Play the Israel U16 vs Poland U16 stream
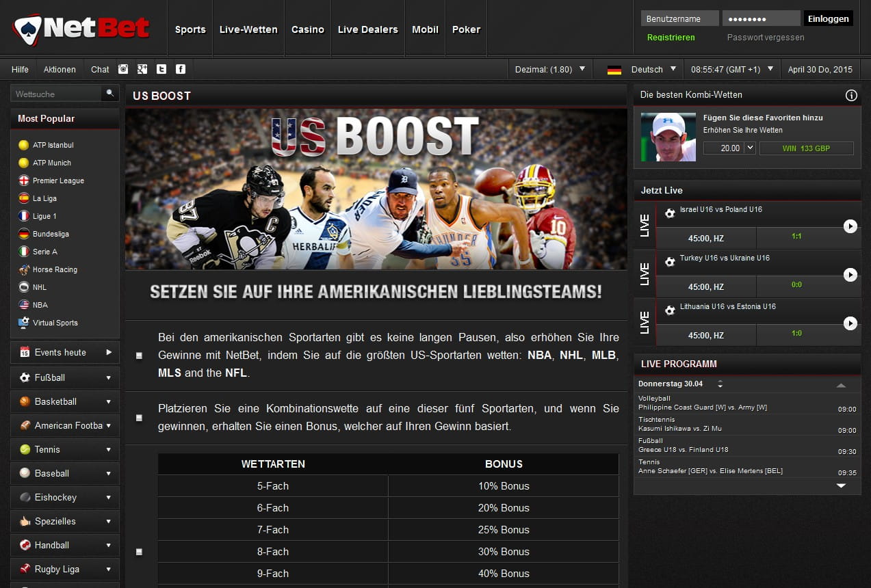 [850, 226]
